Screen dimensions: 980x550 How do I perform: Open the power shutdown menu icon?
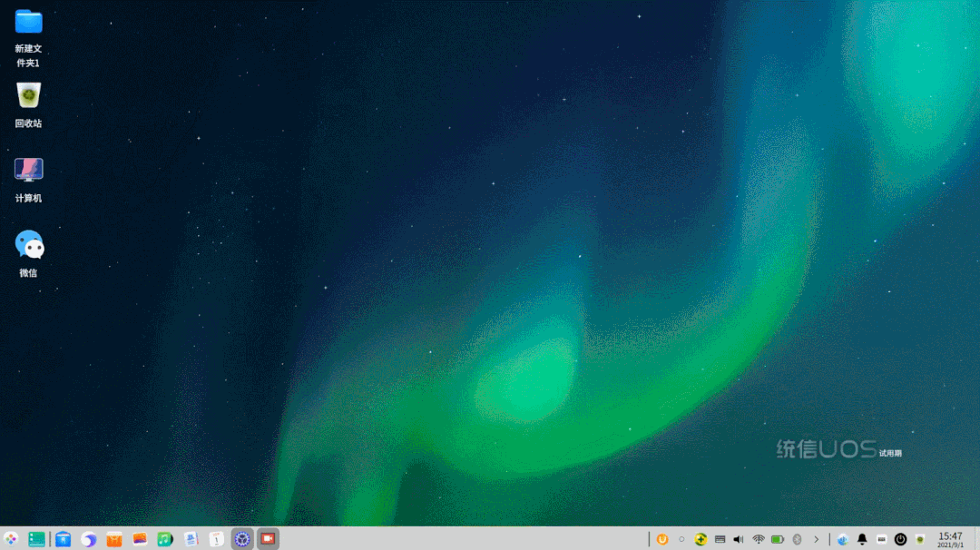(900, 539)
